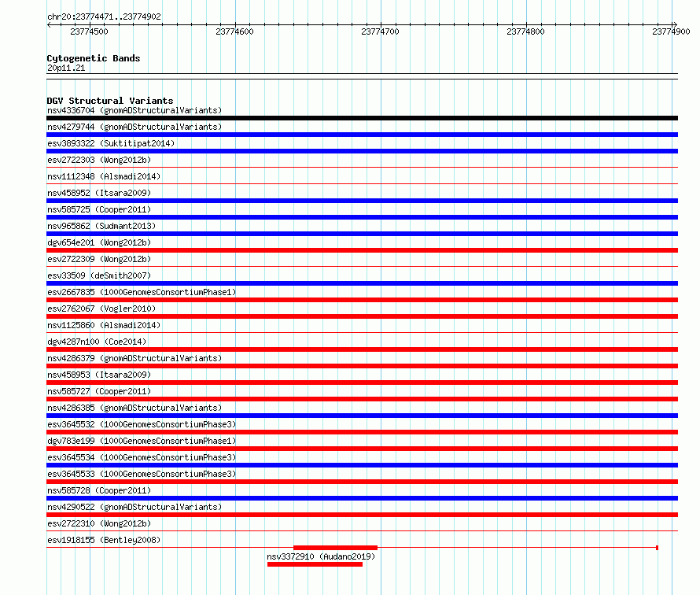Click ruler position 23774600

click(235, 31)
